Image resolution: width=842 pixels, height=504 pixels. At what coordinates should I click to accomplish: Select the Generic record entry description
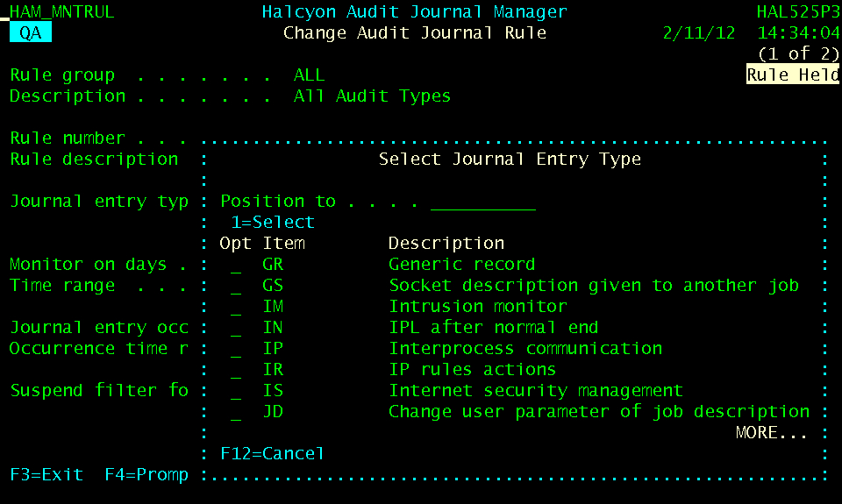point(461,265)
